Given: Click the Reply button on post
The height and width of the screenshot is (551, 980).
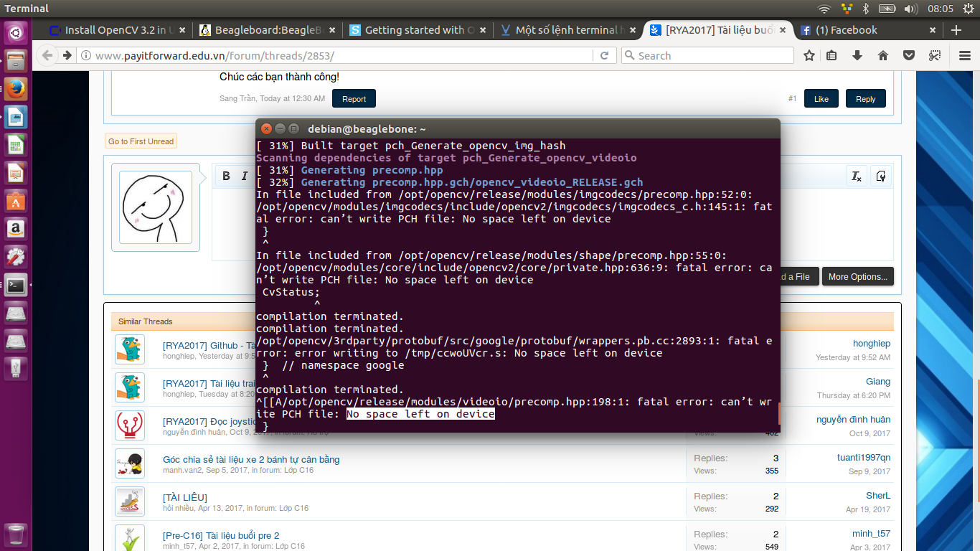Looking at the screenshot, I should 865,99.
